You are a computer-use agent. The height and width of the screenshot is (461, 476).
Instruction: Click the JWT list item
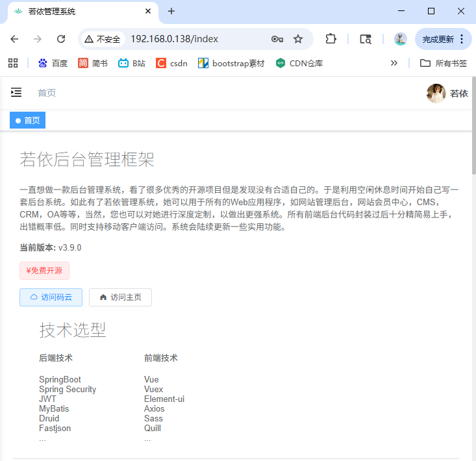point(47,399)
